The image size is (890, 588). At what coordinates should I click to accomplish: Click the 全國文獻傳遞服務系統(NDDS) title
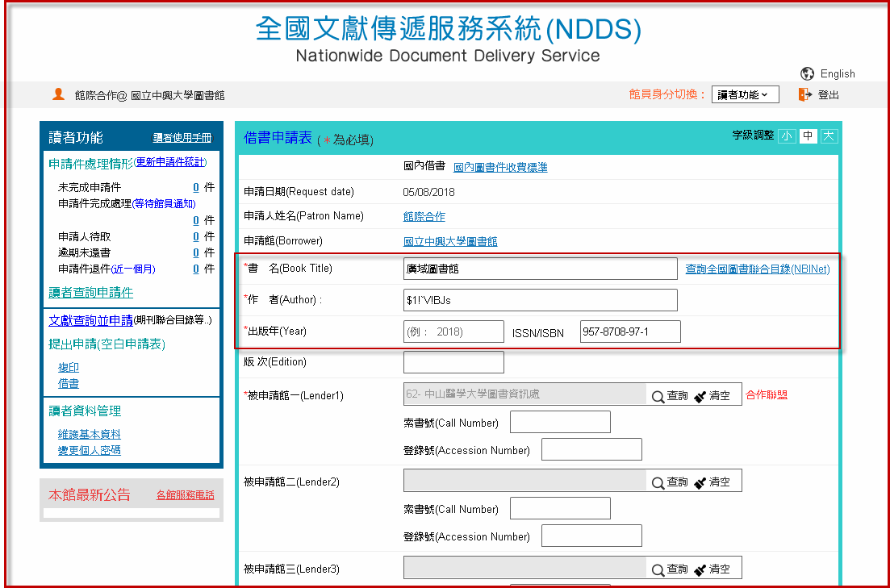click(x=449, y=29)
